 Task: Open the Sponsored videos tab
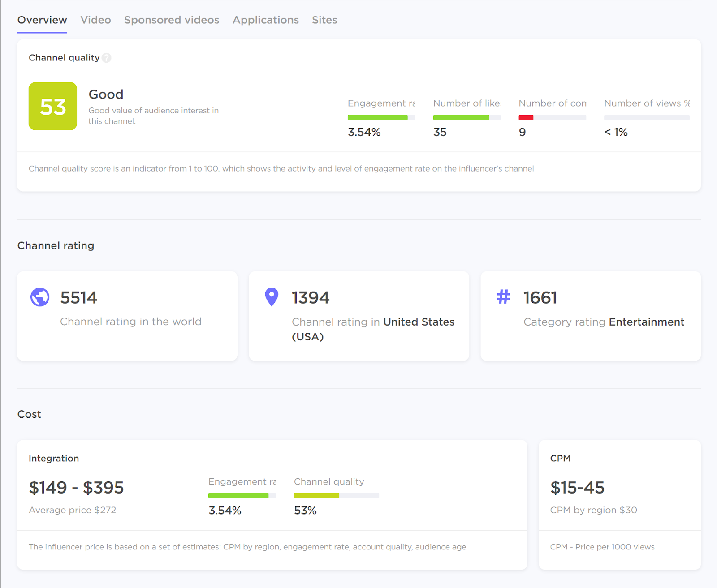[x=172, y=20]
